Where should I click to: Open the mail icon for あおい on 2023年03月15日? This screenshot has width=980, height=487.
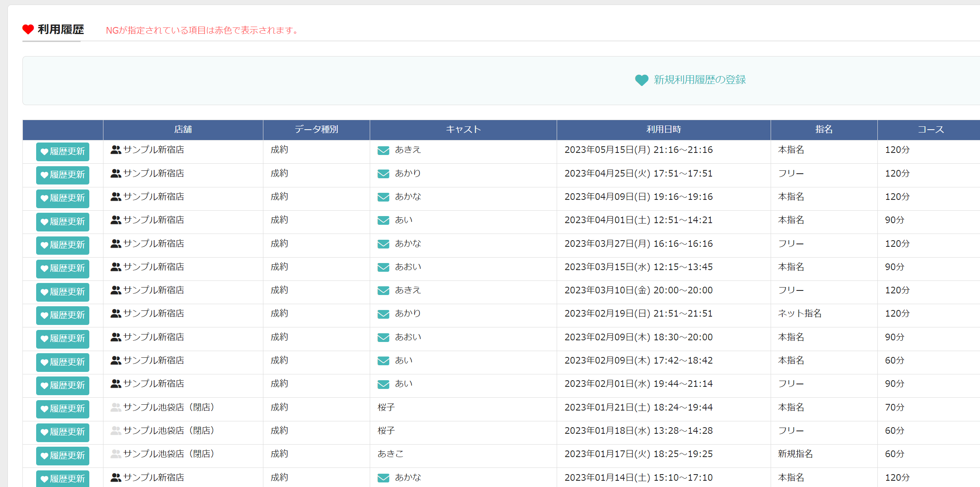[x=383, y=267]
